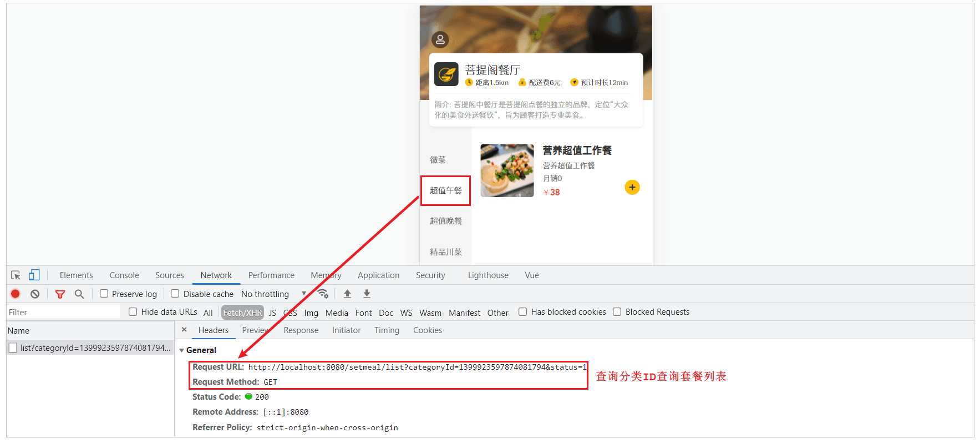Export HAR file with download arrow
This screenshot has width=980, height=443.
click(367, 294)
